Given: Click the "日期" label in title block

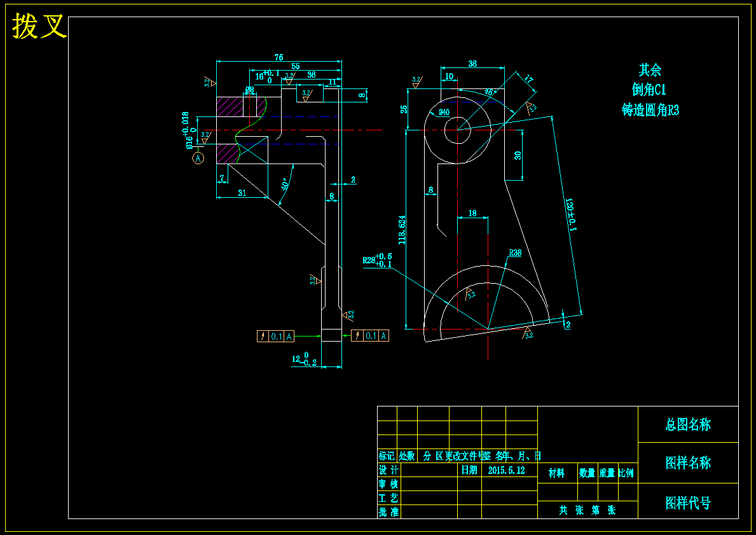Looking at the screenshot, I should coord(469,470).
